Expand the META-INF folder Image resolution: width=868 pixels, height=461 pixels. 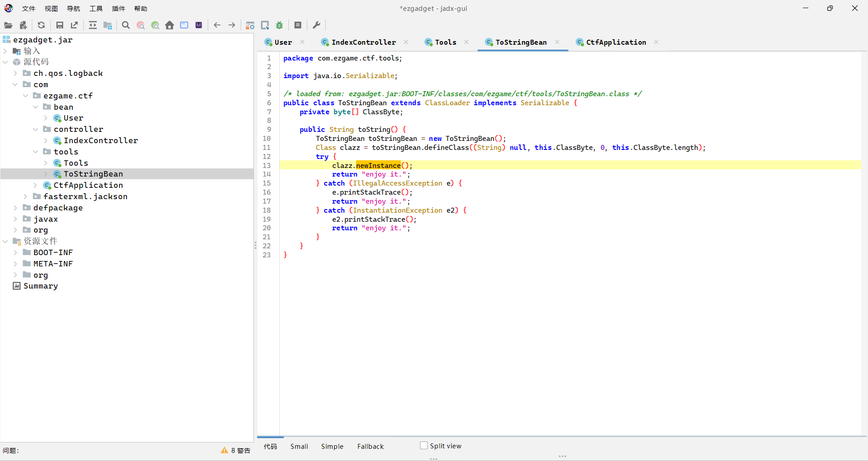[x=15, y=264]
